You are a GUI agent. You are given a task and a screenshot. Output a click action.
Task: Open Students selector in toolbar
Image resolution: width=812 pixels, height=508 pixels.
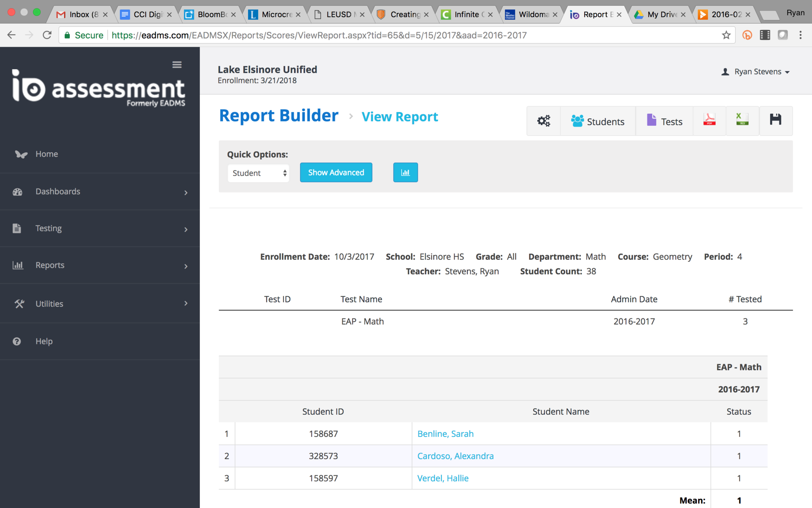click(598, 121)
